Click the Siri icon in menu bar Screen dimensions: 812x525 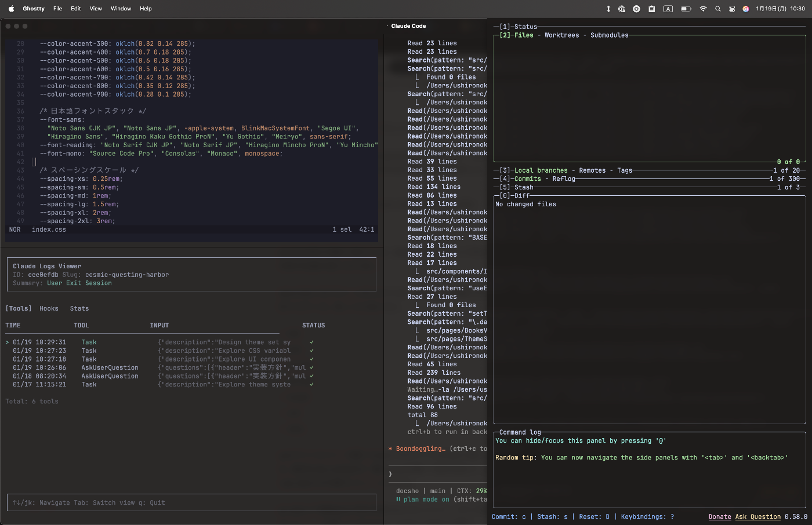tap(746, 9)
